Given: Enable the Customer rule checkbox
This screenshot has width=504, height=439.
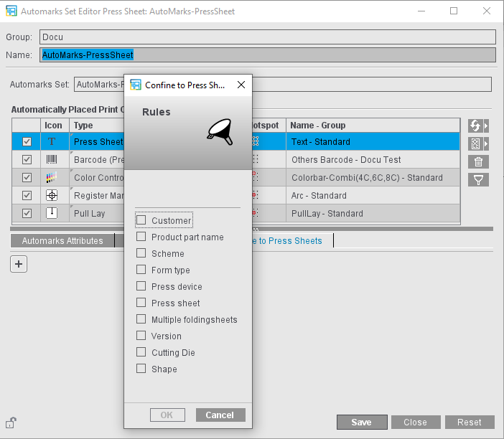Looking at the screenshot, I should click(x=141, y=221).
